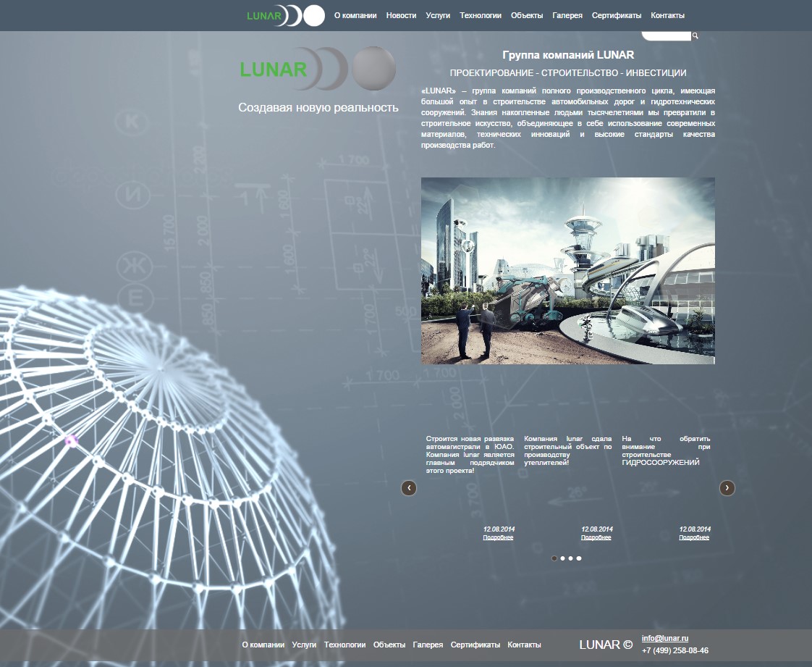This screenshot has height=667, width=812.
Task: Click the LUNAR logo in the top navbar
Action: coord(285,15)
